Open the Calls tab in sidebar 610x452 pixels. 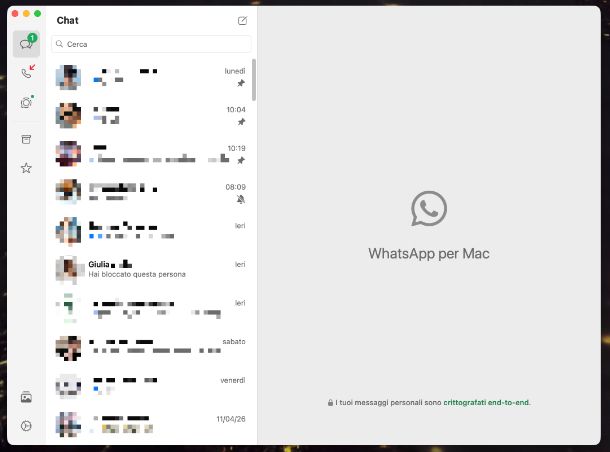[27, 72]
